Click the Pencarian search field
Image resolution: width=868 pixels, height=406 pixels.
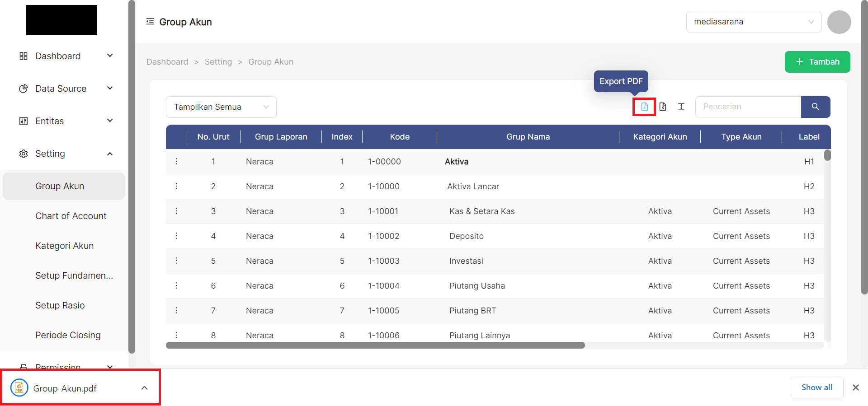(x=748, y=107)
